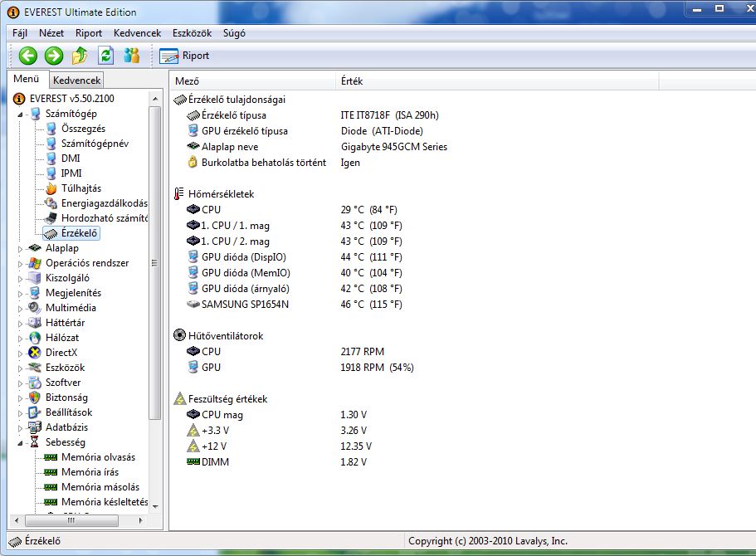Open the Nézet menu
This screenshot has width=756, height=556.
point(51,33)
